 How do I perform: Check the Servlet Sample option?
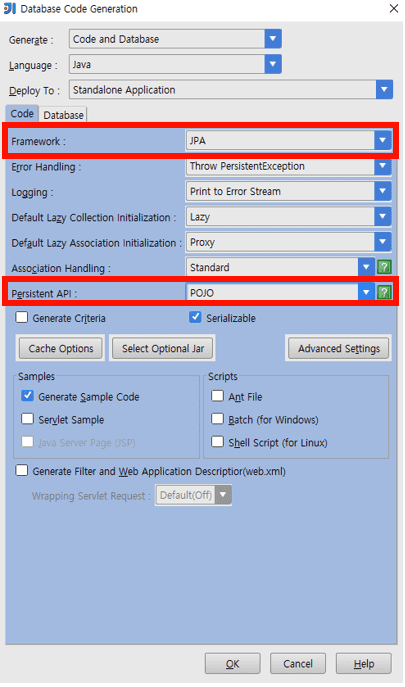27,418
